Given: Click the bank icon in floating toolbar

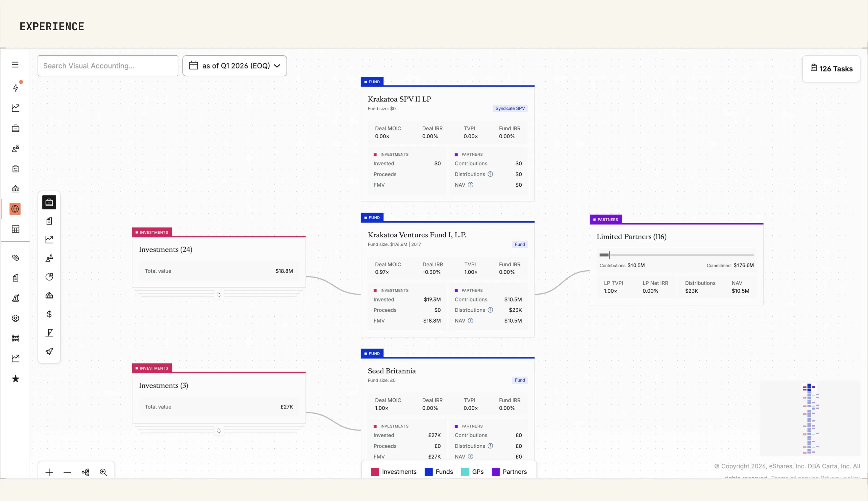Looking at the screenshot, I should point(49,296).
